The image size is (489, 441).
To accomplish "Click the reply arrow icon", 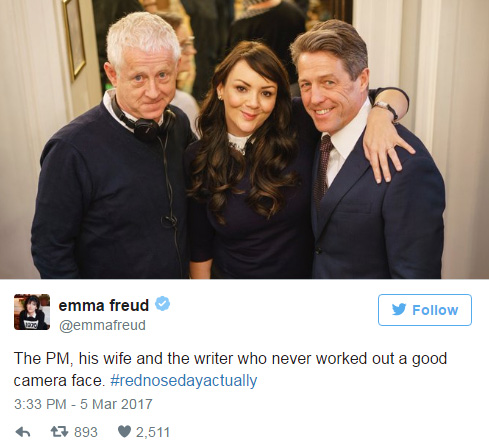I will coord(23,432).
